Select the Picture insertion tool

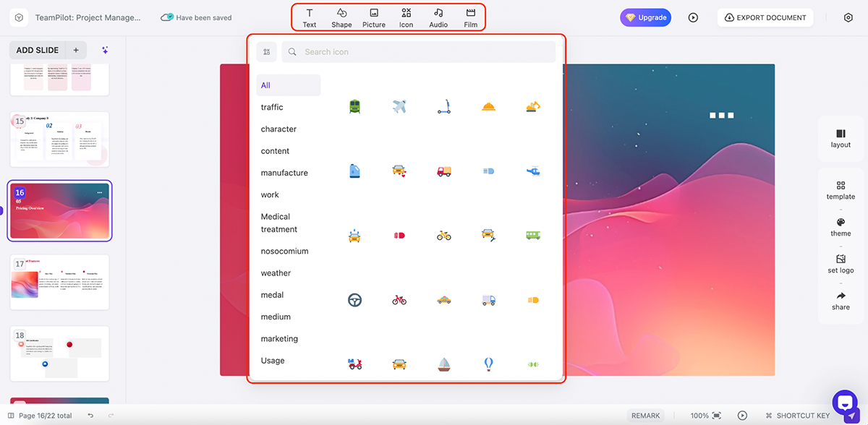(x=373, y=16)
